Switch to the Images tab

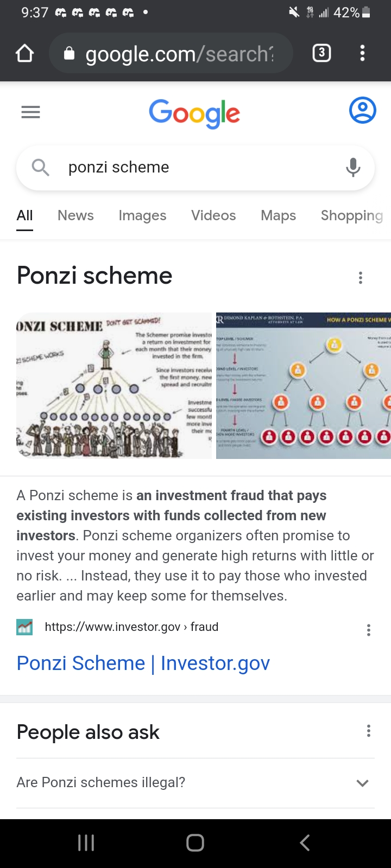[x=142, y=215]
